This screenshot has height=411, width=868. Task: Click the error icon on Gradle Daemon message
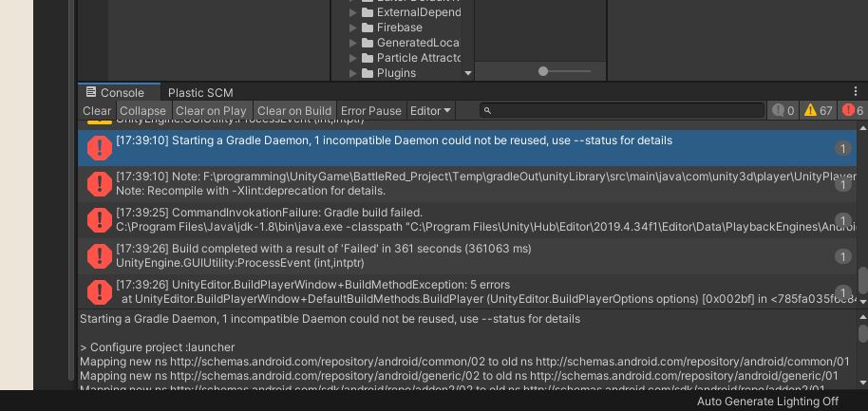coord(100,148)
